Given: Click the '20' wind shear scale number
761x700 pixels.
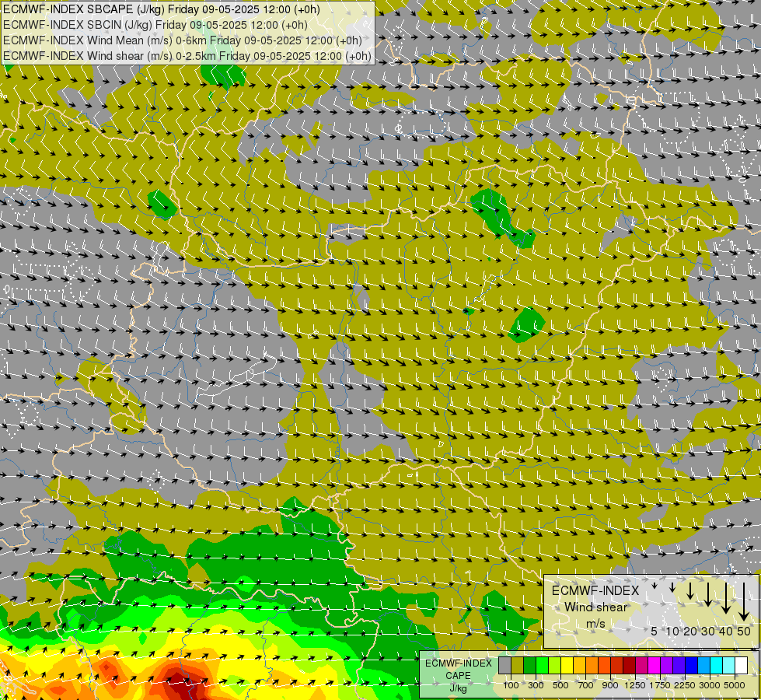Looking at the screenshot, I should coord(689,631).
